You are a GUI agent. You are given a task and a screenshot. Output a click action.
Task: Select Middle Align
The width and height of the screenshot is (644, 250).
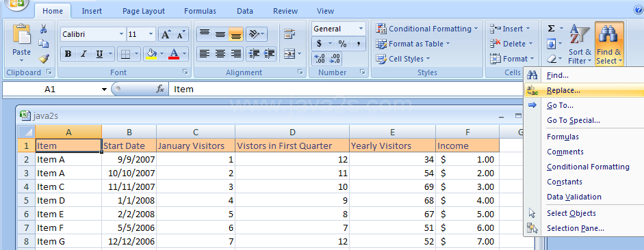[x=220, y=34]
